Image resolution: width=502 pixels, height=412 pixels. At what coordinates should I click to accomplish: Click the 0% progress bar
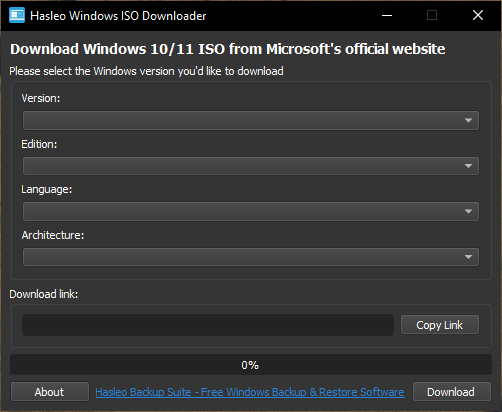(251, 365)
